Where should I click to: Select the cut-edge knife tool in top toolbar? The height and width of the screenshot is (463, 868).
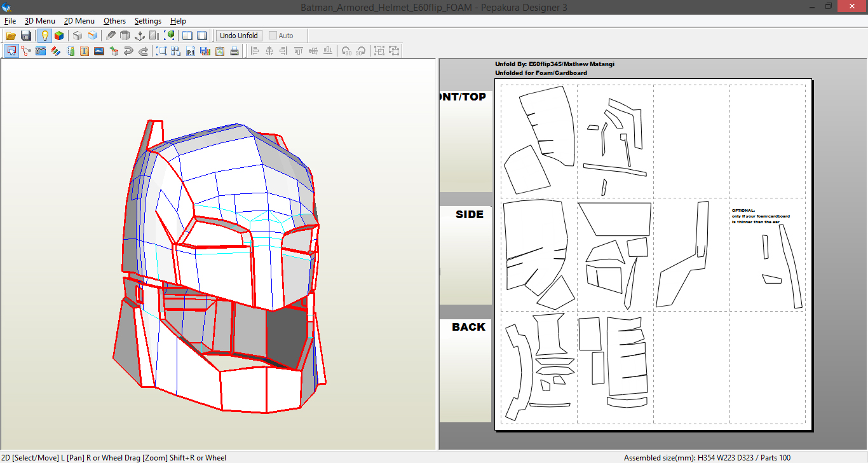tap(111, 36)
